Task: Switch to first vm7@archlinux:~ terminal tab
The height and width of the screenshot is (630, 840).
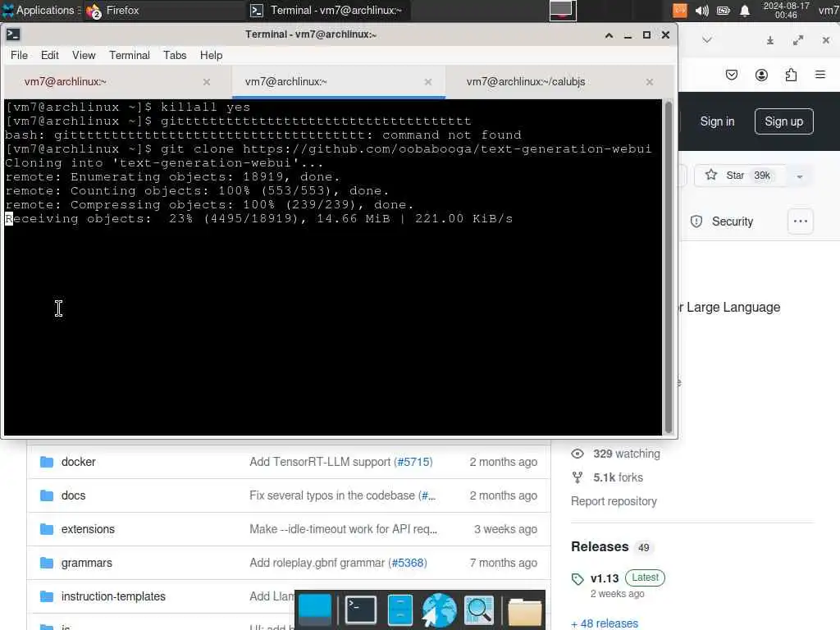Action: click(117, 82)
